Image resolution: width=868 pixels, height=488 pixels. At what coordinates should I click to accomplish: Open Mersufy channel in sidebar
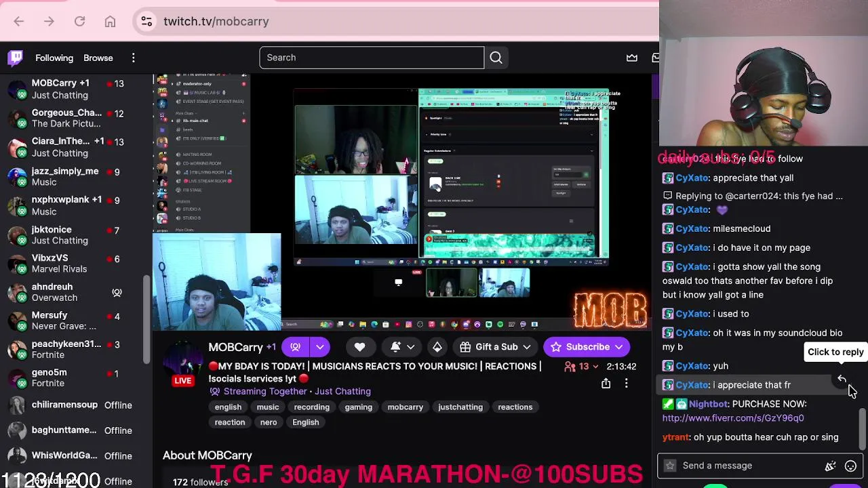pyautogui.click(x=75, y=321)
